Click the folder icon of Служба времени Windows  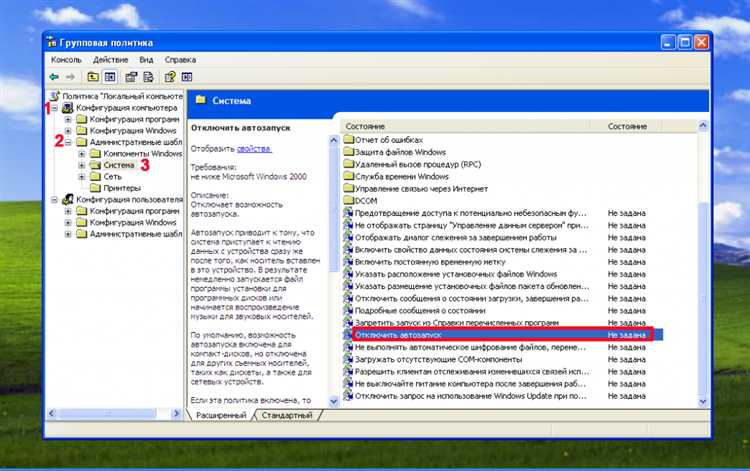[348, 176]
